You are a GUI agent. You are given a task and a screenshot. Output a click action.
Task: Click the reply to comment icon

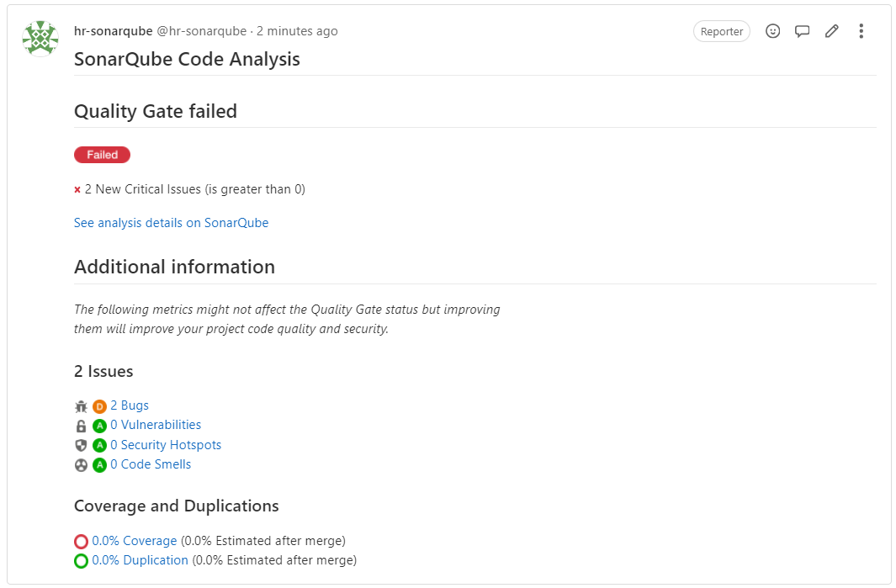(802, 31)
